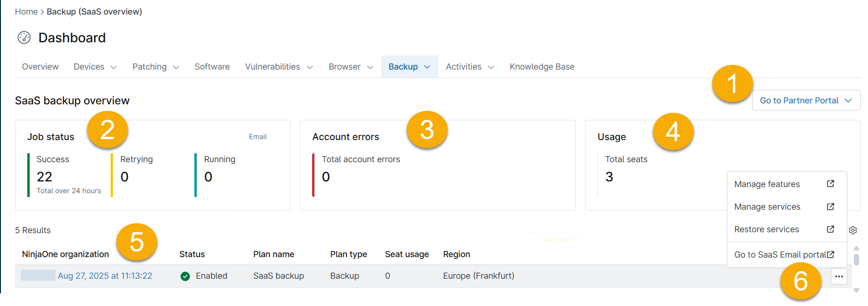The width and height of the screenshot is (868, 306).
Task: Click the three-dot row actions button
Action: point(839,276)
